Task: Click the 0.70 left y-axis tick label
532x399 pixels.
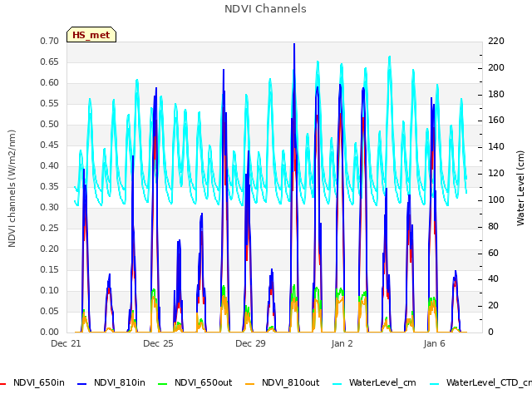Action: point(50,41)
